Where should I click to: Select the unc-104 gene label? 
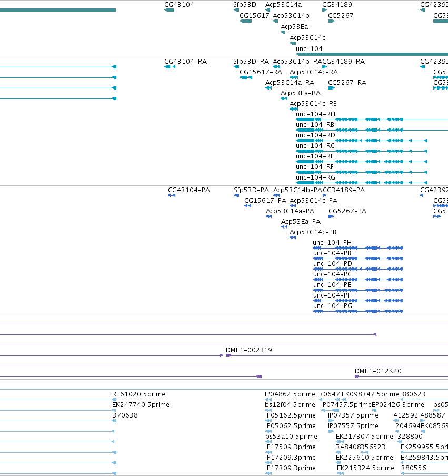click(x=309, y=48)
